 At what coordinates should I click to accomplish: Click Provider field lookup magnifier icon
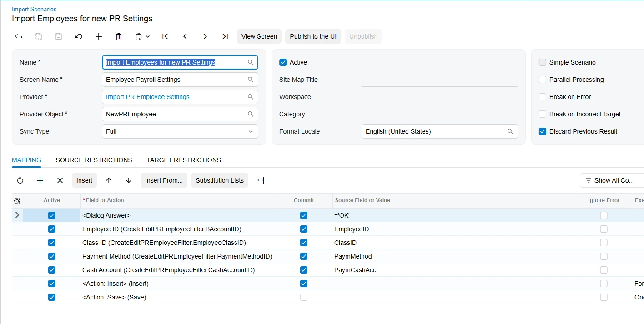click(x=251, y=97)
